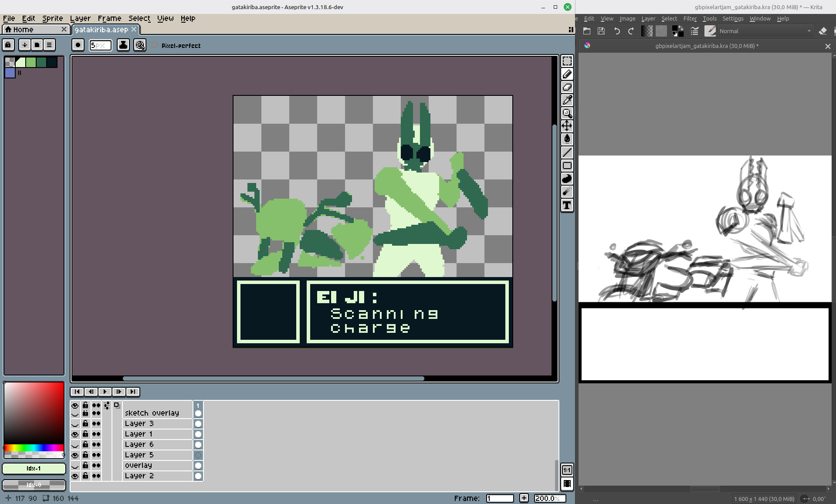This screenshot has height=504, width=836.
Task: Open the Frame menu in Aseprite
Action: pyautogui.click(x=109, y=18)
